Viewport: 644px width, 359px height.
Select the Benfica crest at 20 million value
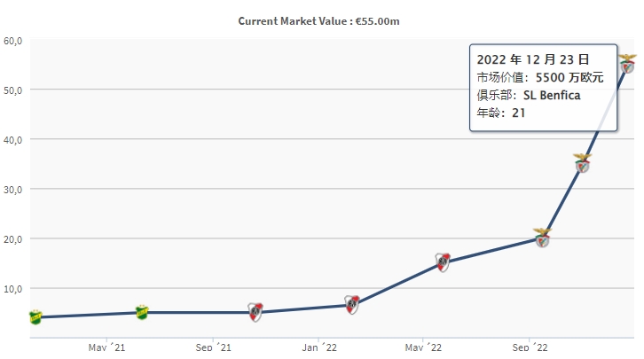click(542, 238)
